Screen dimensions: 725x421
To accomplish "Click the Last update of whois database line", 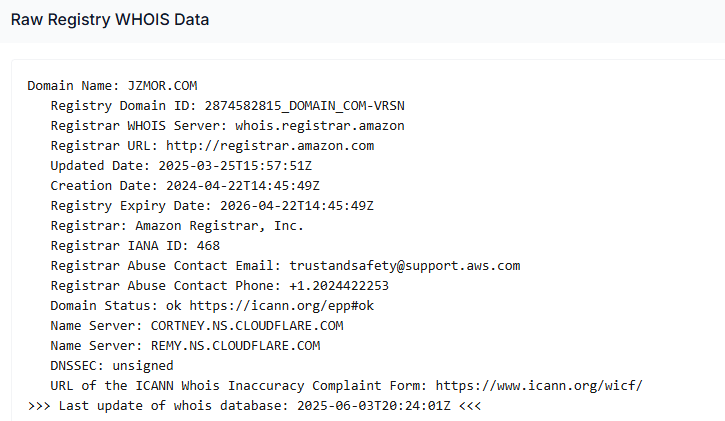I will pos(254,406).
